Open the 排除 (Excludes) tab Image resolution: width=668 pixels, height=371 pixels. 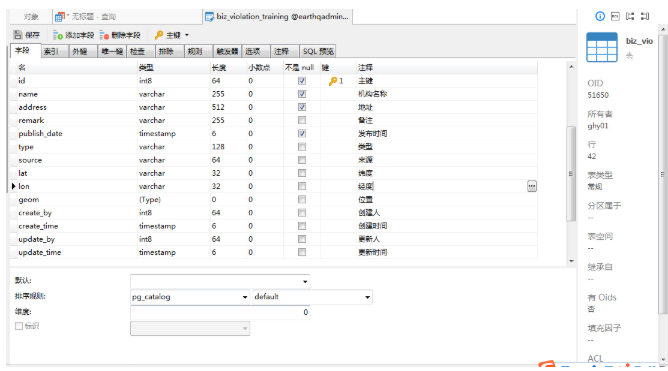pyautogui.click(x=170, y=51)
